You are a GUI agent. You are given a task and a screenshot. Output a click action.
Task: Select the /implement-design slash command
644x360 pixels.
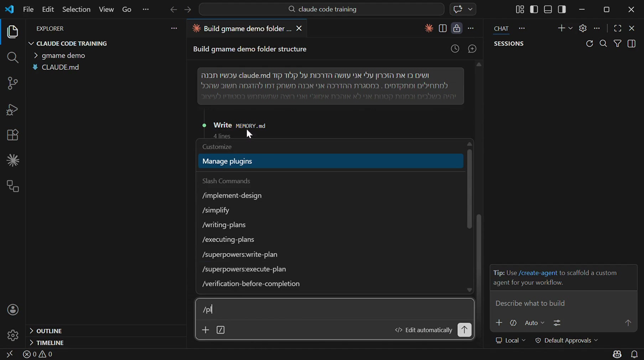(331, 196)
